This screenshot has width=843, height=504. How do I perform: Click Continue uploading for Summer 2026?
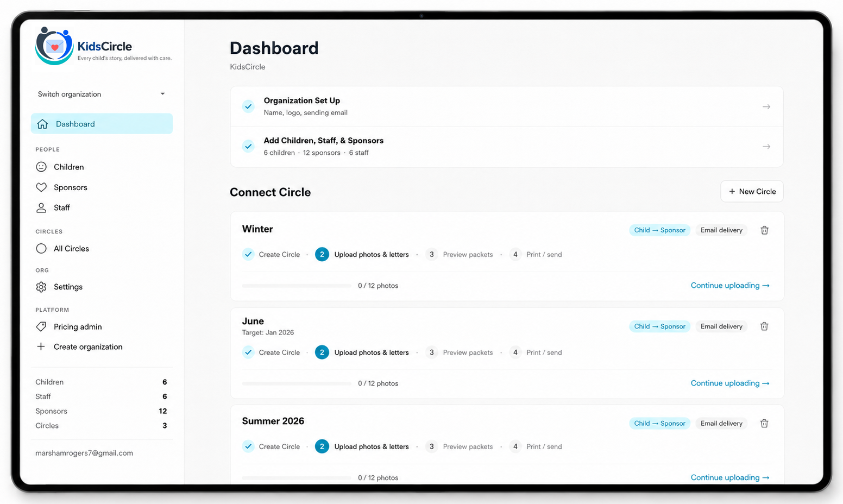[x=730, y=478]
